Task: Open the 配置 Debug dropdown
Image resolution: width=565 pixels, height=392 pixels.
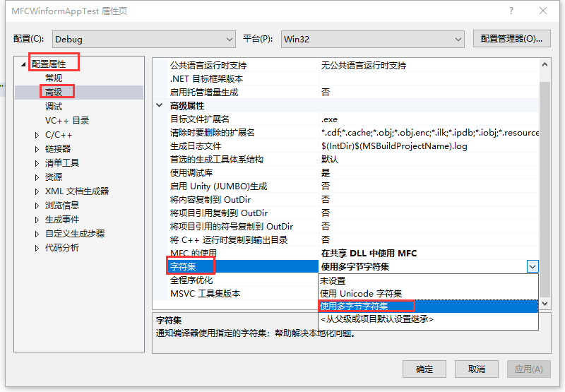Action: [x=144, y=39]
